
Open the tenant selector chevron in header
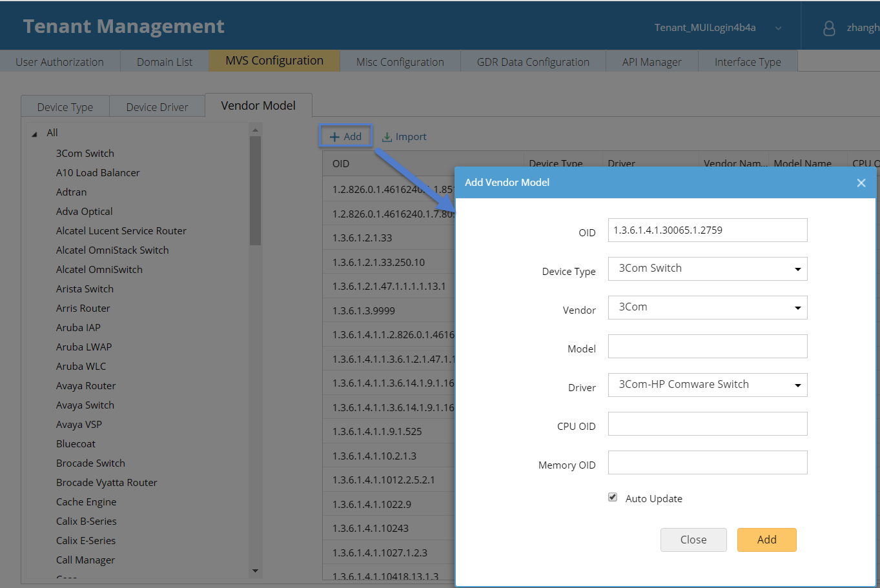click(778, 28)
